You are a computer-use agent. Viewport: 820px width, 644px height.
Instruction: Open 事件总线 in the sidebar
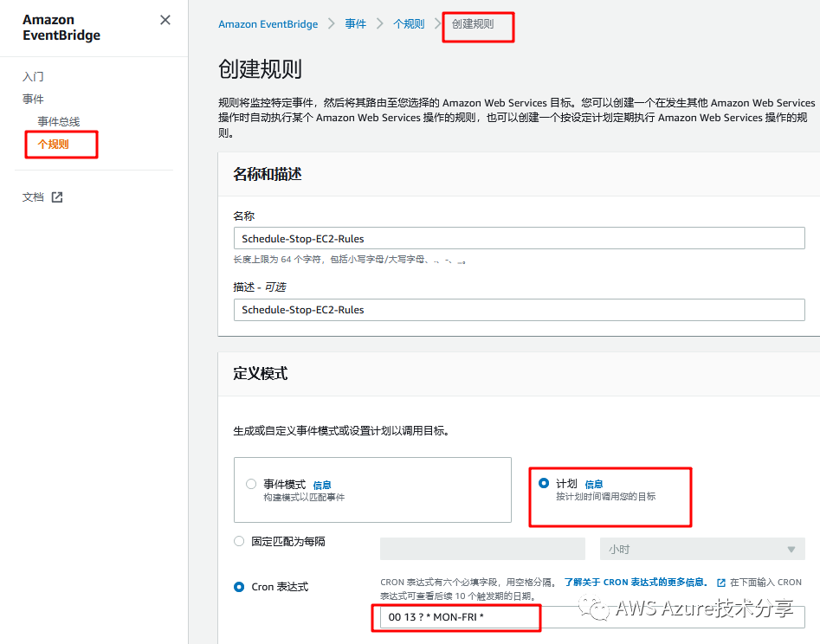(59, 122)
